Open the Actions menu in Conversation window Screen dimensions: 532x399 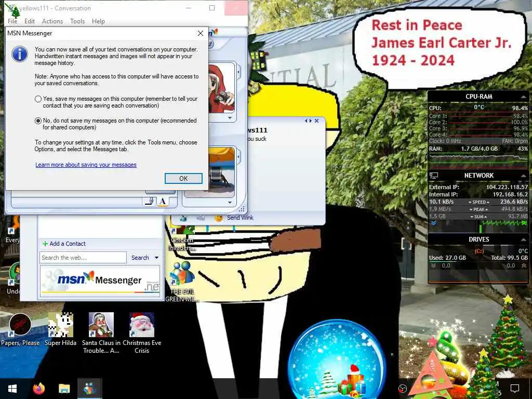52,21
